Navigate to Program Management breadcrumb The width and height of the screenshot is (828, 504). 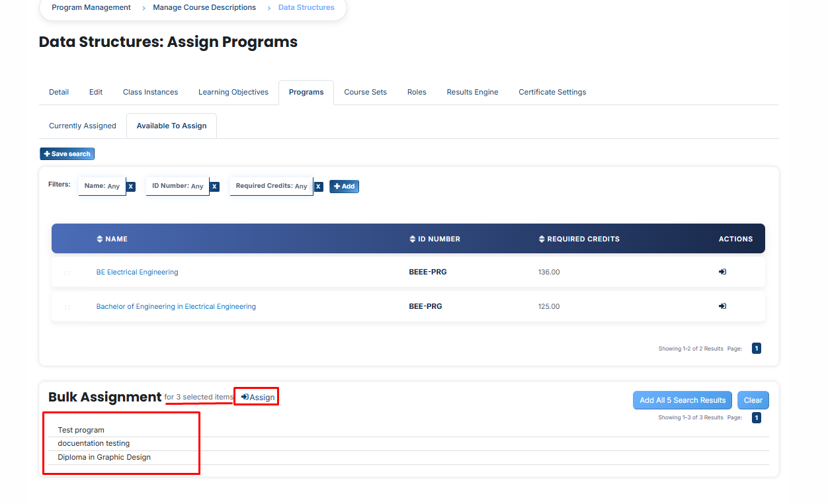tap(91, 8)
